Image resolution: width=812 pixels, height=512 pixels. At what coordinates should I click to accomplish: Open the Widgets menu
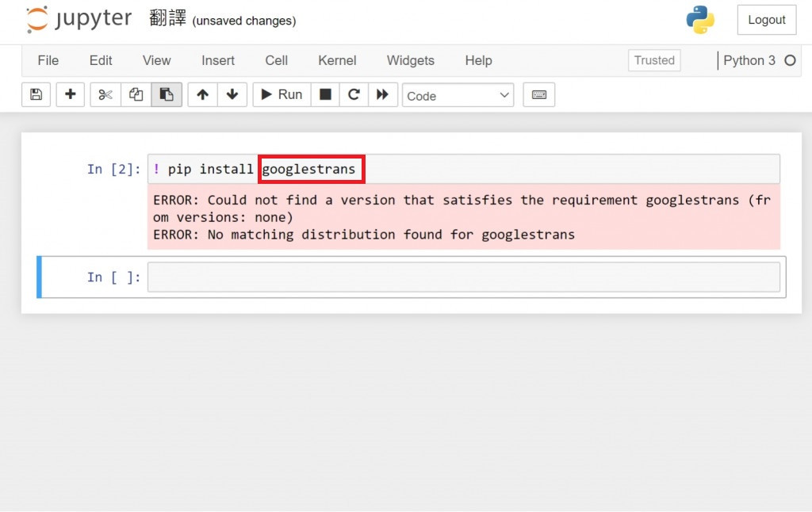point(411,60)
